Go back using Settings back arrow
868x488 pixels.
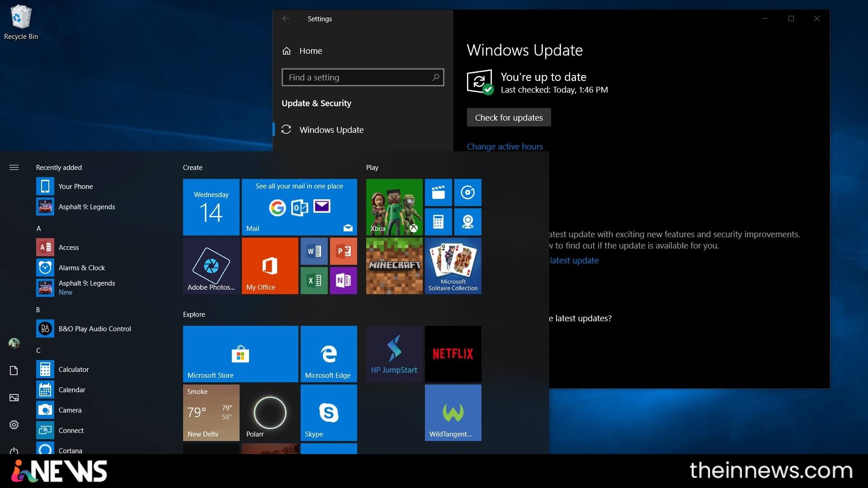[286, 19]
